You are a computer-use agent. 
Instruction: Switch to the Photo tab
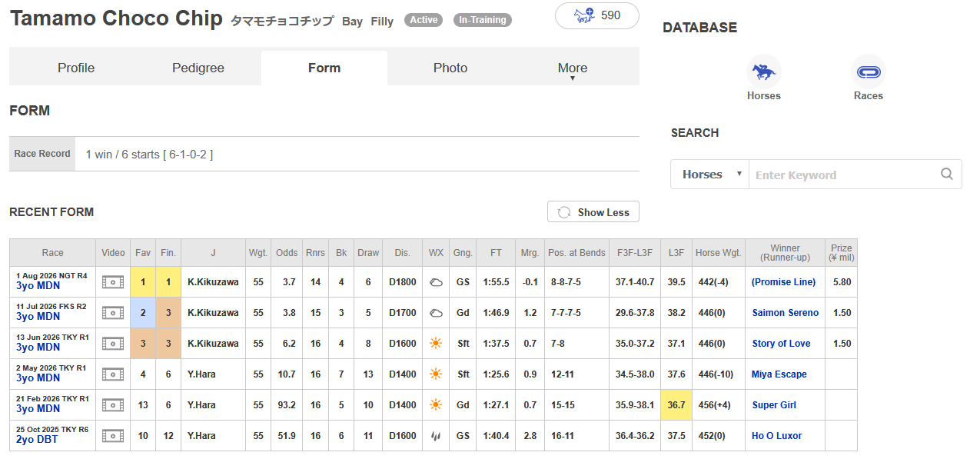[450, 68]
